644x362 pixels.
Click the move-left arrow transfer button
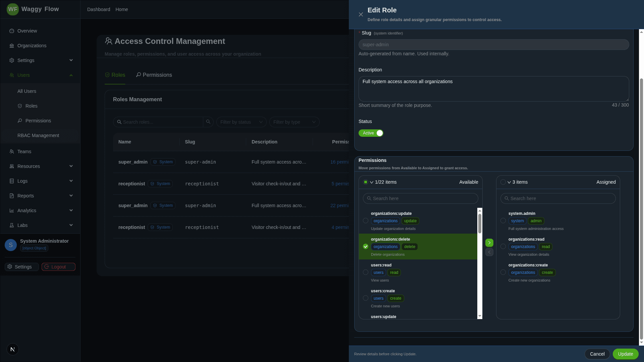(489, 252)
